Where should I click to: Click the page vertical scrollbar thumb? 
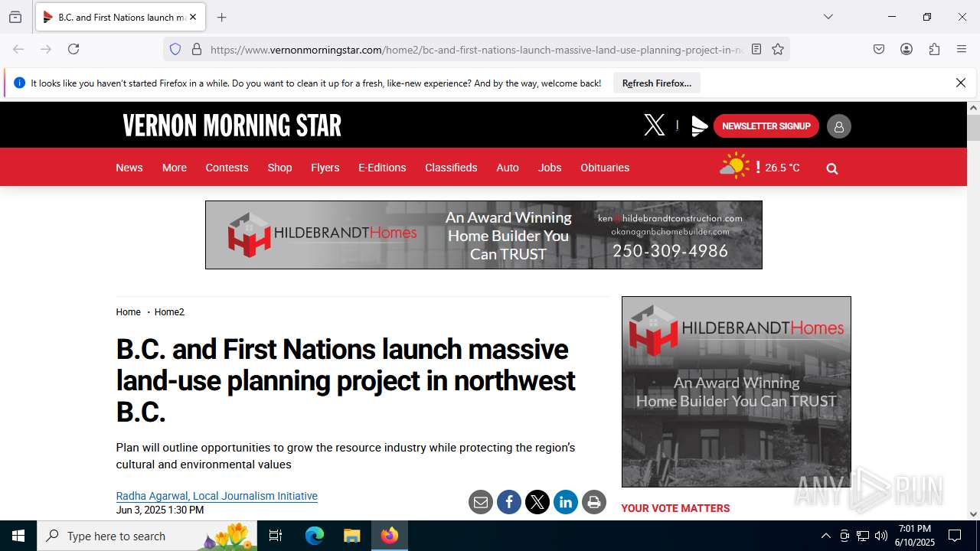coord(973,128)
